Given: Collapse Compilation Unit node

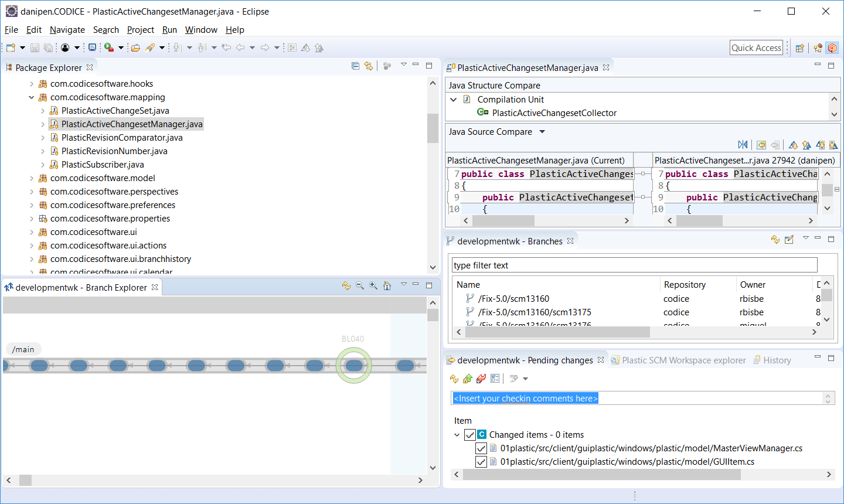Looking at the screenshot, I should pyautogui.click(x=454, y=100).
